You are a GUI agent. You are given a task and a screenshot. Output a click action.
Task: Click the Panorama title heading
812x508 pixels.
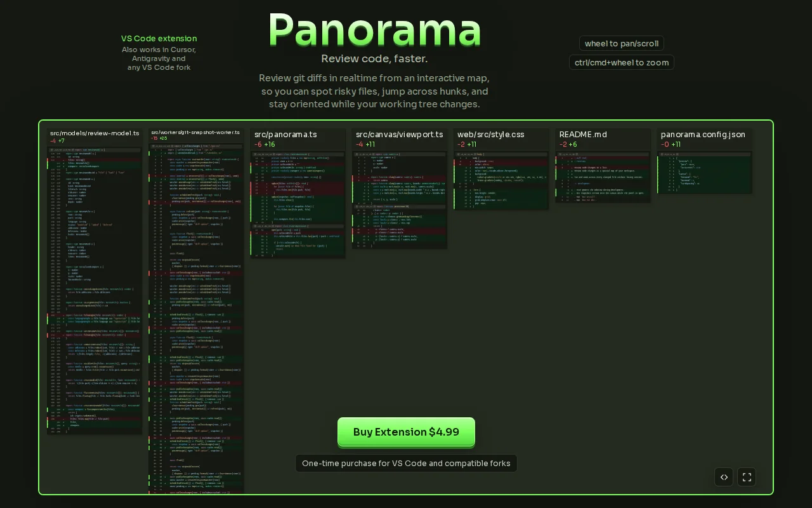[374, 29]
